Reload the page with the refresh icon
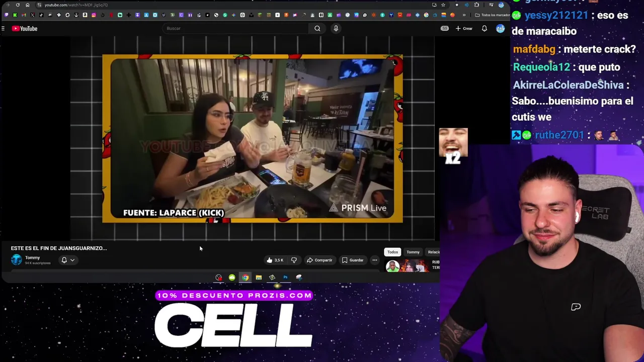The image size is (644, 362). (x=18, y=5)
